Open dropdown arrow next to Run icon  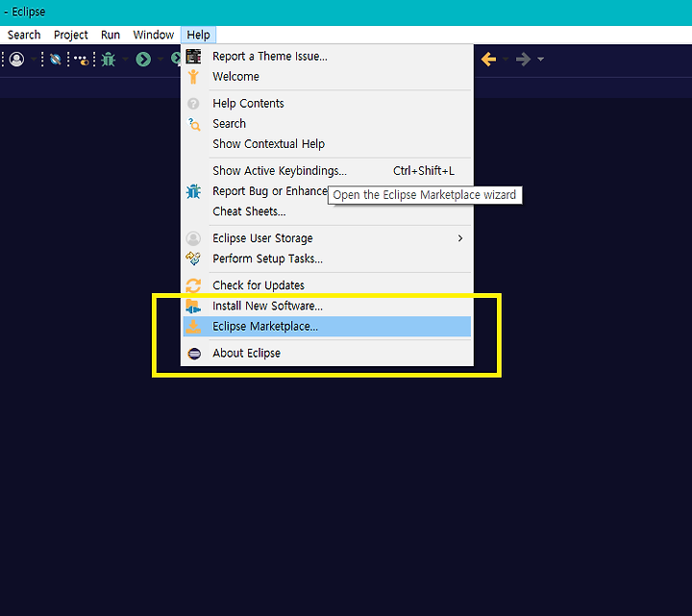[161, 60]
